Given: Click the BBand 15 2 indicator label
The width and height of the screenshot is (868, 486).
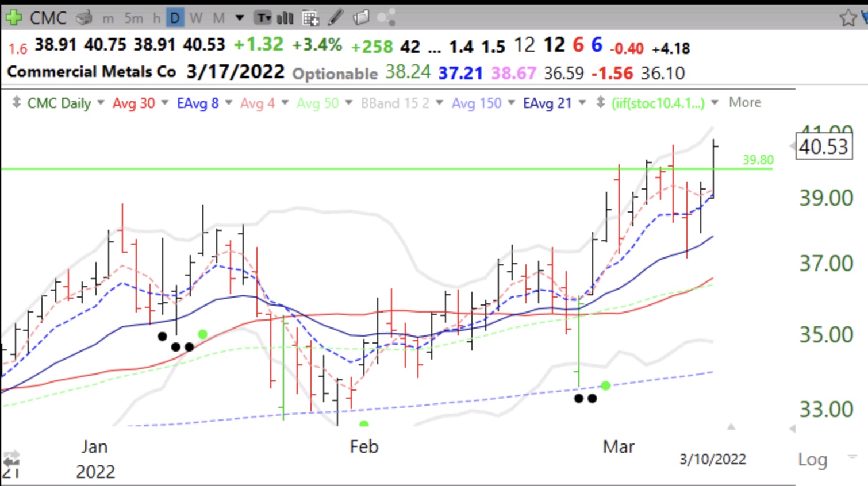Looking at the screenshot, I should pyautogui.click(x=395, y=103).
